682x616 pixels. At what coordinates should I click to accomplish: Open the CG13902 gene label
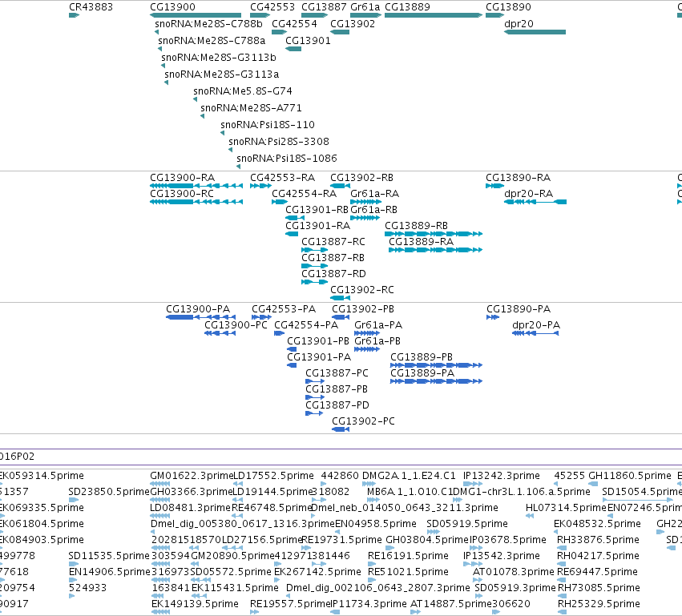pyautogui.click(x=353, y=24)
